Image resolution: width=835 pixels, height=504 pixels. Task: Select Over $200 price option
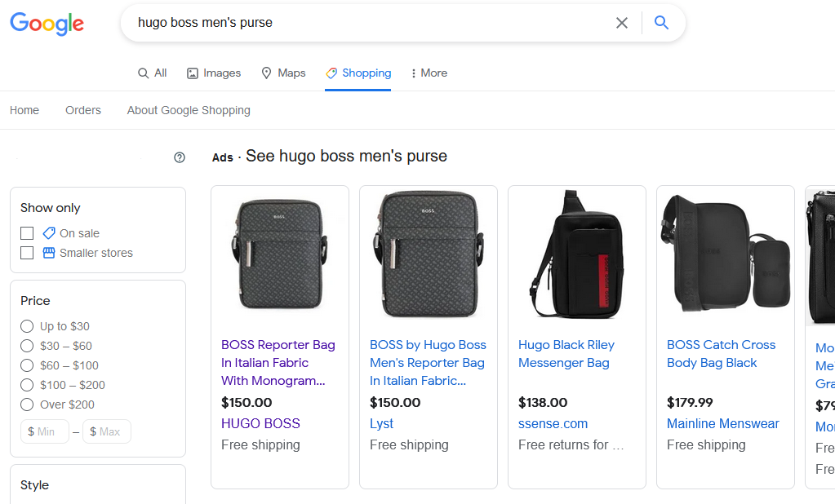pyautogui.click(x=27, y=405)
